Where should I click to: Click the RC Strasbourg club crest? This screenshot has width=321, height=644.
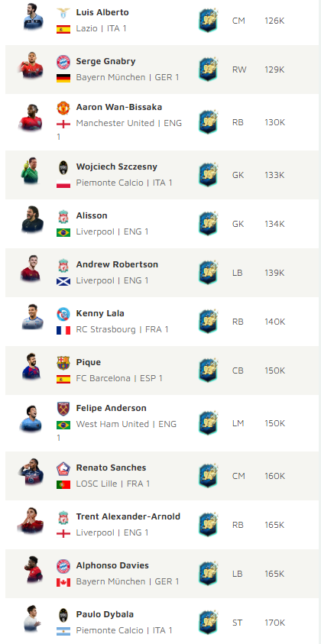point(63,314)
